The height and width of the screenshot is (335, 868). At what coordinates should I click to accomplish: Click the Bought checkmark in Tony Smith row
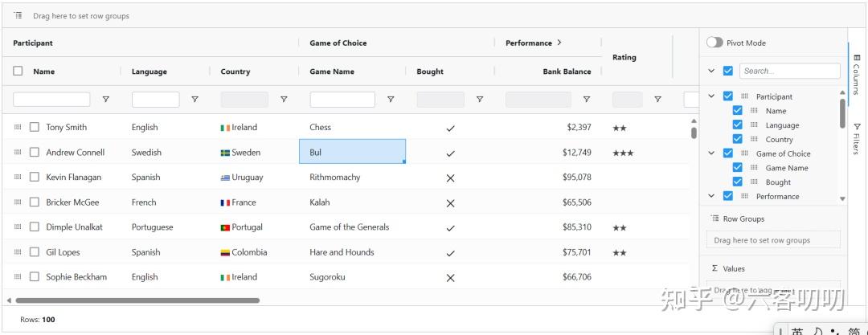coord(451,129)
